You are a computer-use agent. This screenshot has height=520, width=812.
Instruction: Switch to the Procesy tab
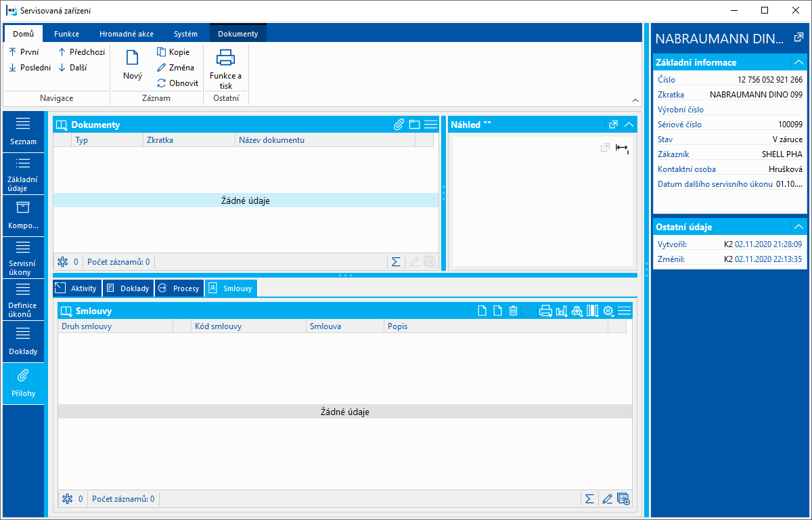tap(179, 288)
